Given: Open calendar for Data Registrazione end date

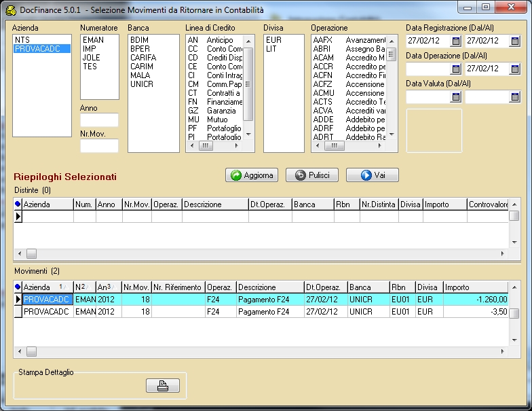Looking at the screenshot, I should pyautogui.click(x=514, y=41).
